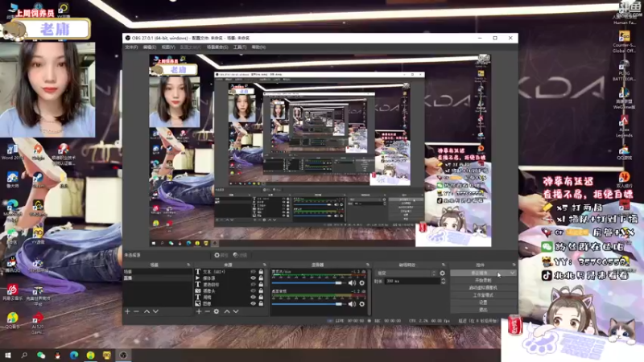Select the 直播 scene in Scenes list
The height and width of the screenshot is (362, 644).
(158, 278)
